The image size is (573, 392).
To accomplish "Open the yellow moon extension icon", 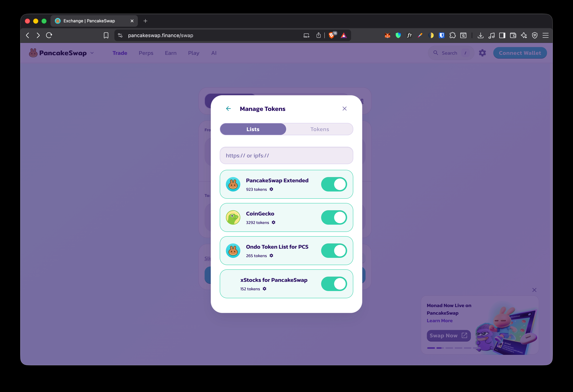I will [x=431, y=36].
